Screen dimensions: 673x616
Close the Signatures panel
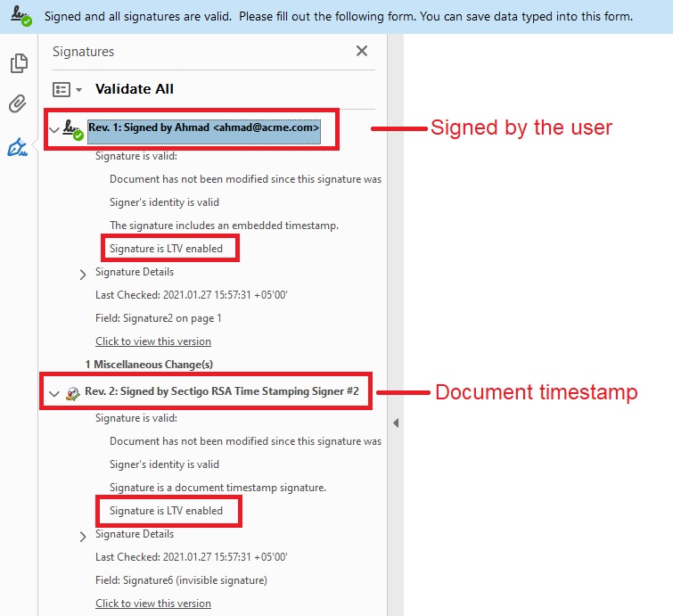click(362, 52)
